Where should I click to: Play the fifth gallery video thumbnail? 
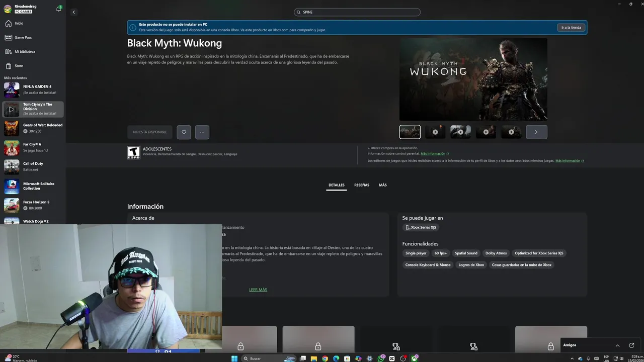tap(511, 132)
